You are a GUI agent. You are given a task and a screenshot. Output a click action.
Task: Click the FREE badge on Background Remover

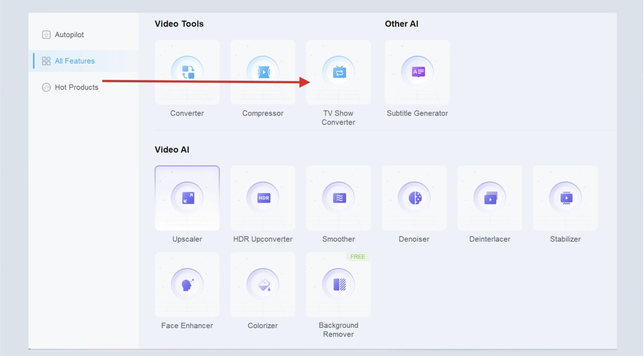click(358, 257)
